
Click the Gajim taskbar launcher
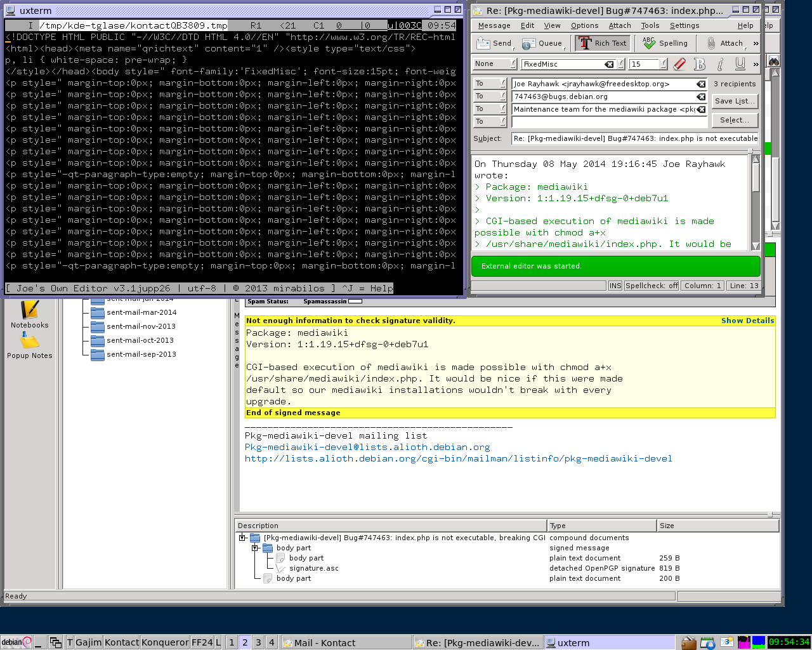(x=88, y=642)
